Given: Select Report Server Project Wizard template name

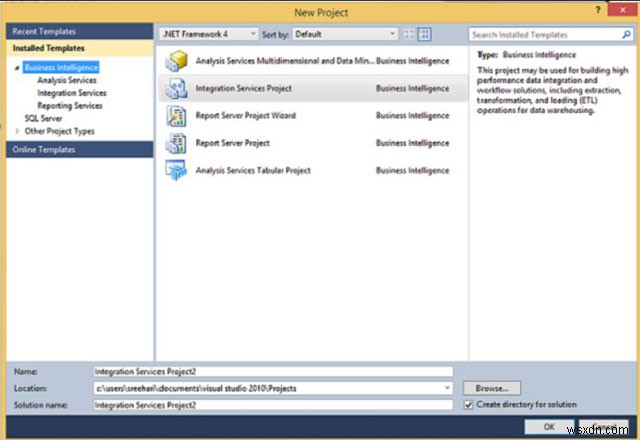Looking at the screenshot, I should click(246, 116).
